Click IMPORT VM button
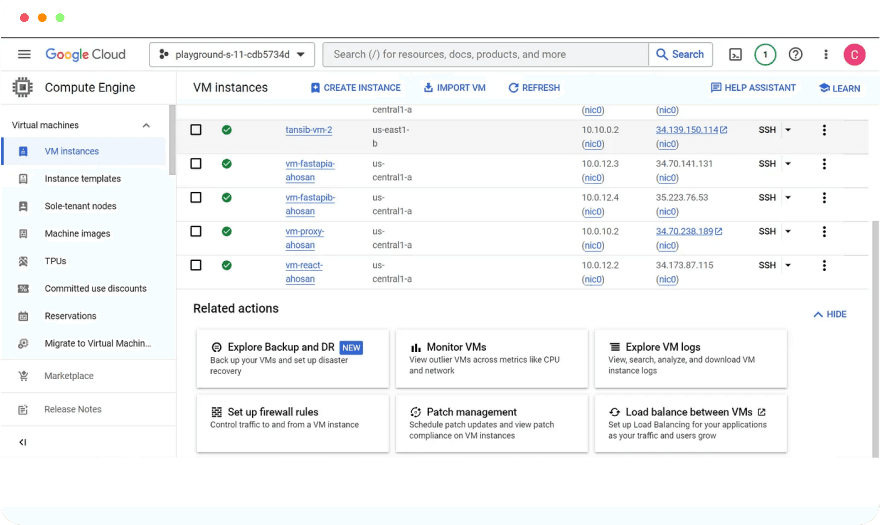This screenshot has width=880, height=525. pyautogui.click(x=455, y=88)
